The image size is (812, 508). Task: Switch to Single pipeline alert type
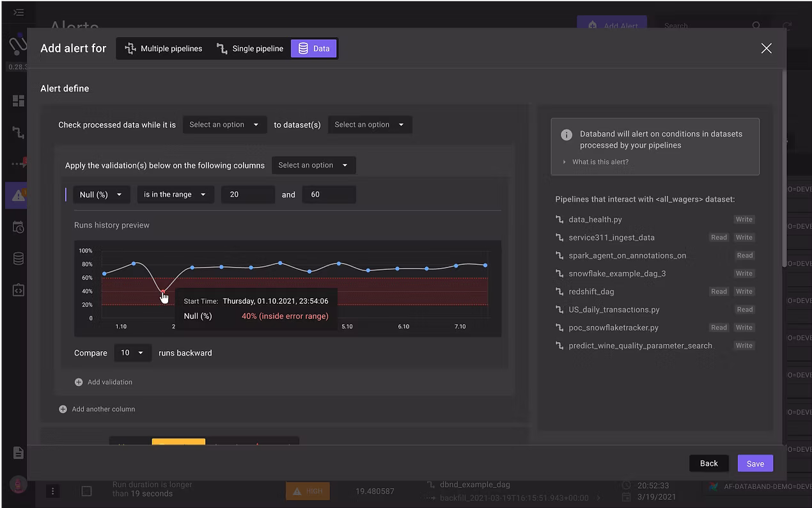pos(250,49)
